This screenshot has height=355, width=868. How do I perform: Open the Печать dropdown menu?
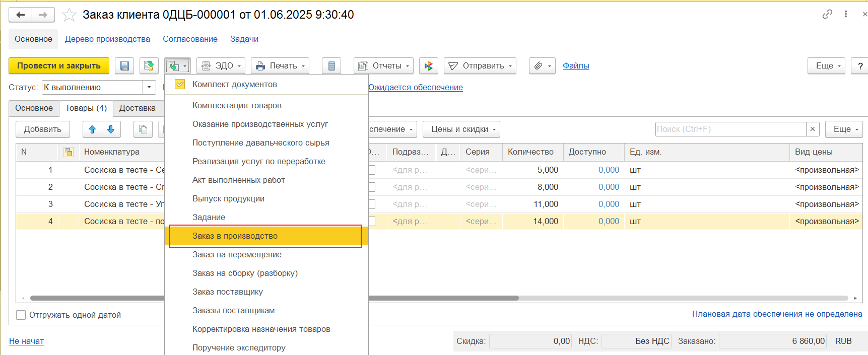[x=280, y=66]
